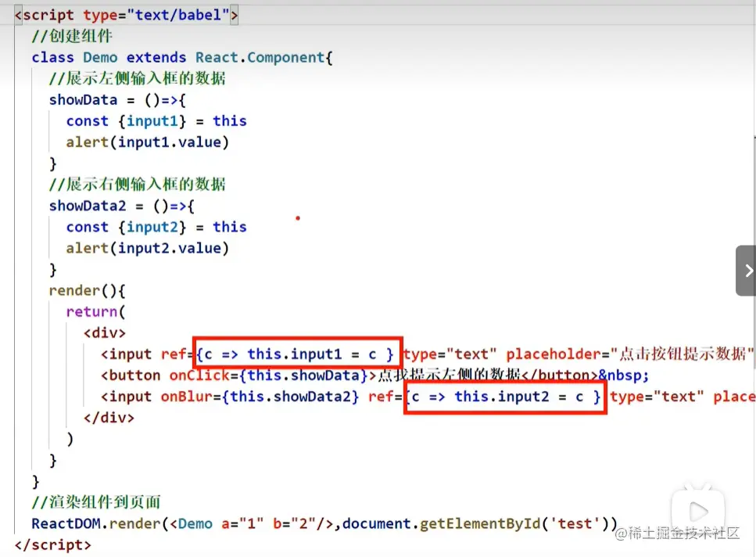This screenshot has height=557, width=756.
Task: Click the showData2 arrow function declaration
Action: (x=121, y=206)
